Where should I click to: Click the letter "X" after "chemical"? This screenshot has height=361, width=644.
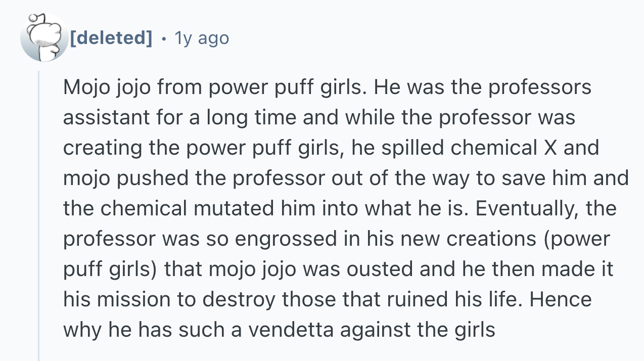pos(549,148)
